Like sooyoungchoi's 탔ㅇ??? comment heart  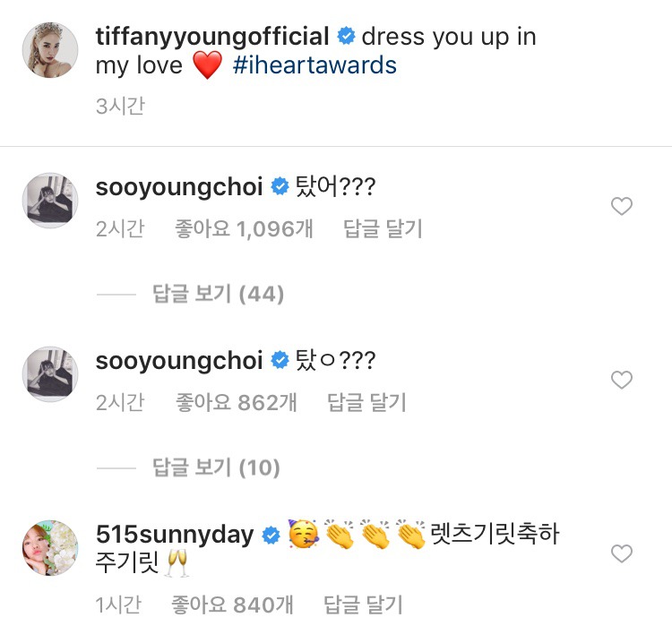tap(622, 380)
